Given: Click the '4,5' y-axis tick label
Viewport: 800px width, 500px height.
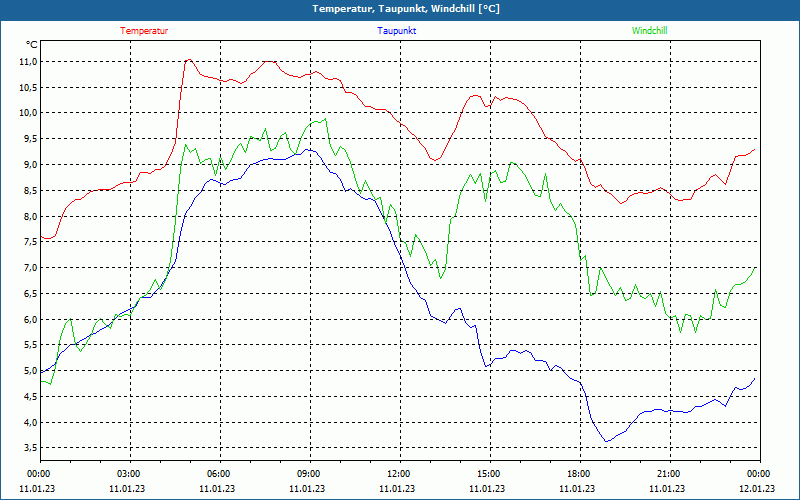Looking at the screenshot, I should (30, 396).
